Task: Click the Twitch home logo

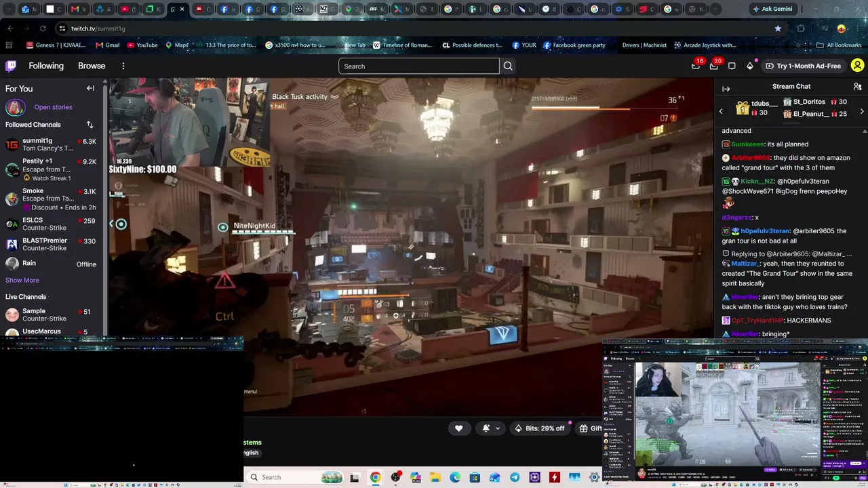Action: (11, 66)
